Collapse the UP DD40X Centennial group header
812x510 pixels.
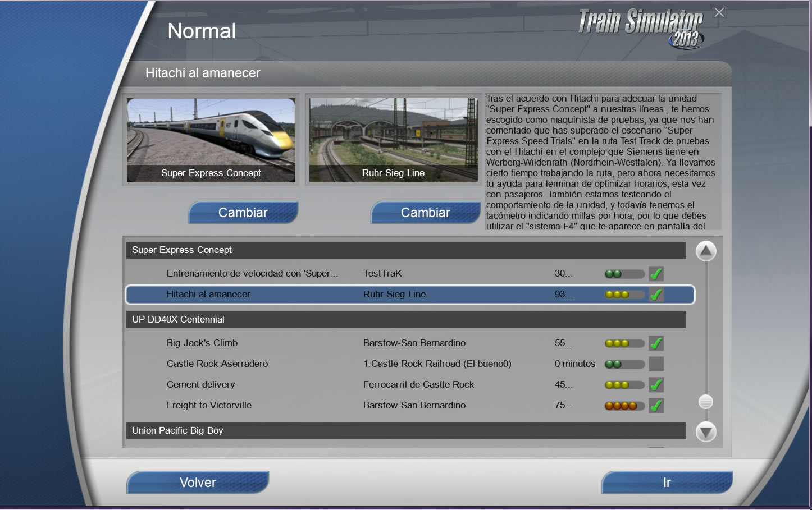tap(405, 320)
